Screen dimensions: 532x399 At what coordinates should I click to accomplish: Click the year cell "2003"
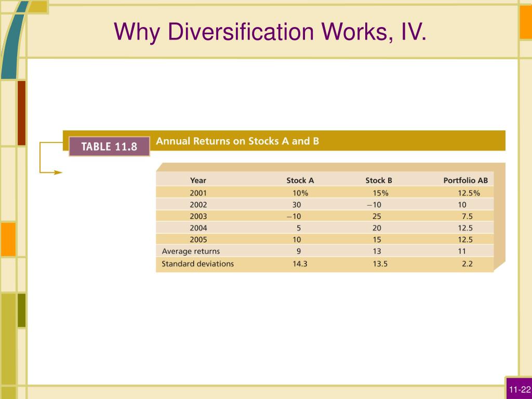[198, 216]
